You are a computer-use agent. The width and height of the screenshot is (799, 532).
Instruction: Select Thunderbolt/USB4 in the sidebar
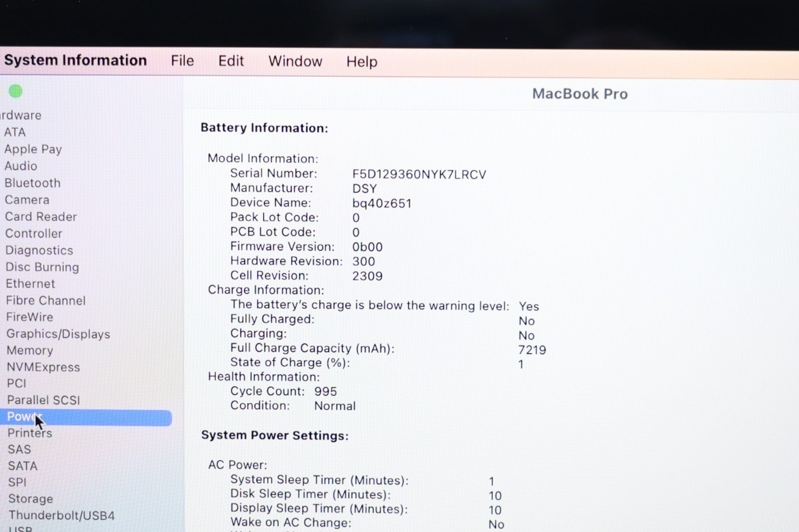[61, 515]
